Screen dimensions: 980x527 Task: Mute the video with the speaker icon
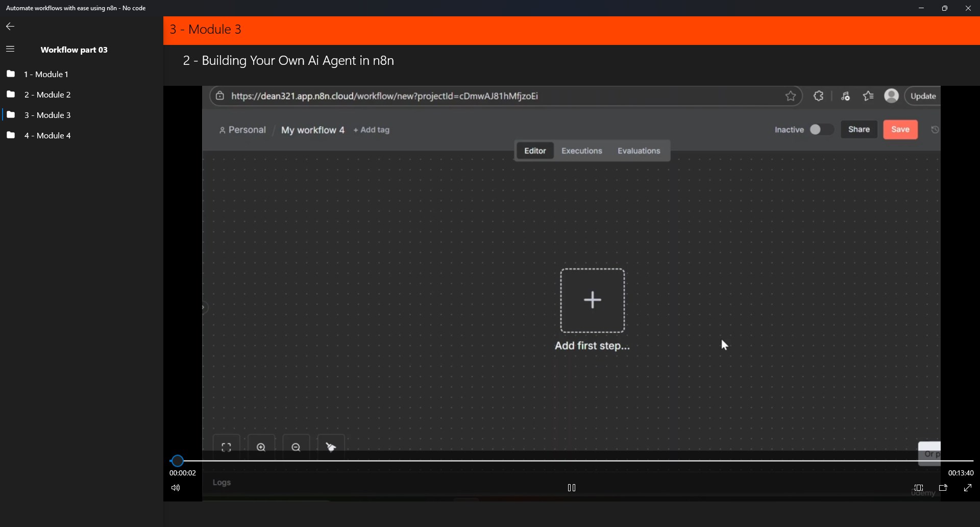[x=176, y=488]
